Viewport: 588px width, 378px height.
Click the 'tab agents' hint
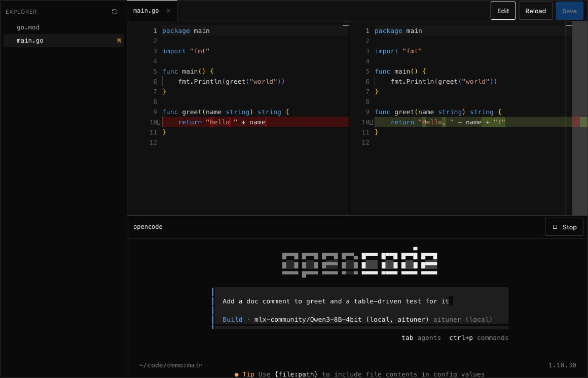(421, 338)
